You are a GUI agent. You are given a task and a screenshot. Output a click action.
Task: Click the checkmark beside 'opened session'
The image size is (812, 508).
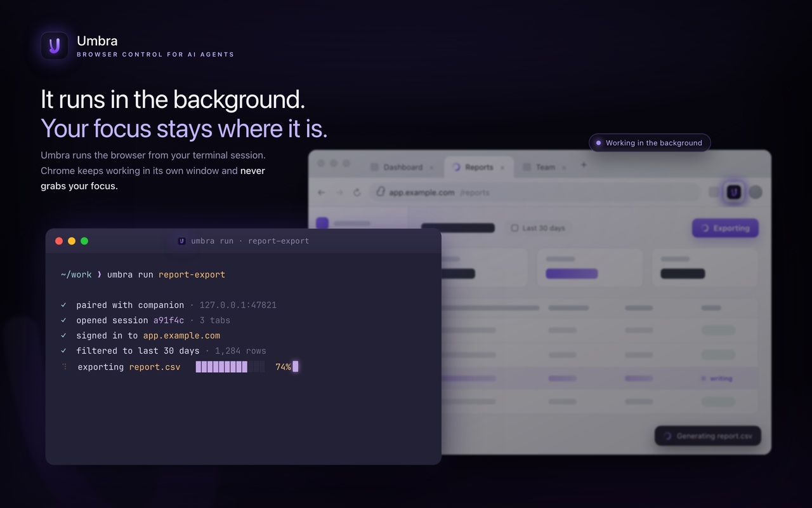coord(63,320)
